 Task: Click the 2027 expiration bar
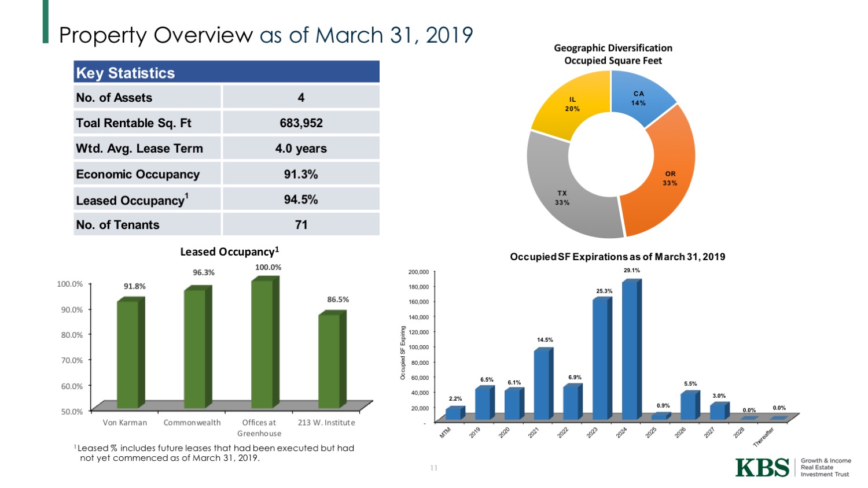click(x=719, y=411)
